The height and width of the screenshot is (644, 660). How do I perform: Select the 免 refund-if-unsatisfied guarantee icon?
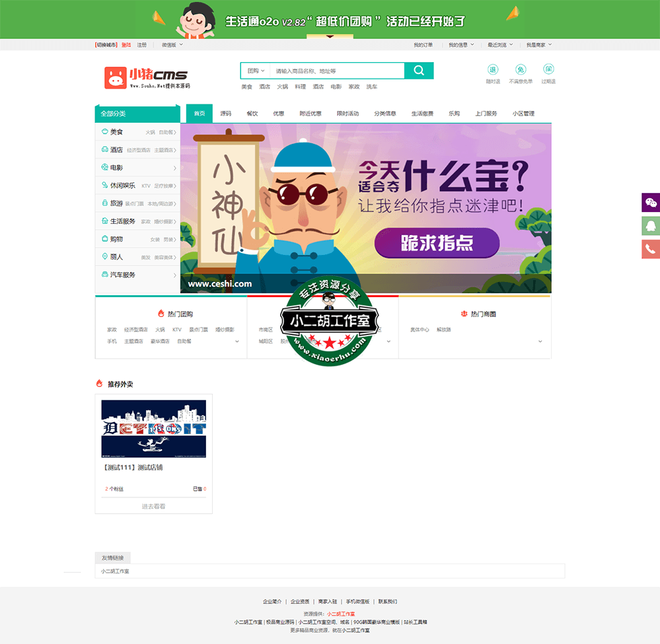point(521,67)
